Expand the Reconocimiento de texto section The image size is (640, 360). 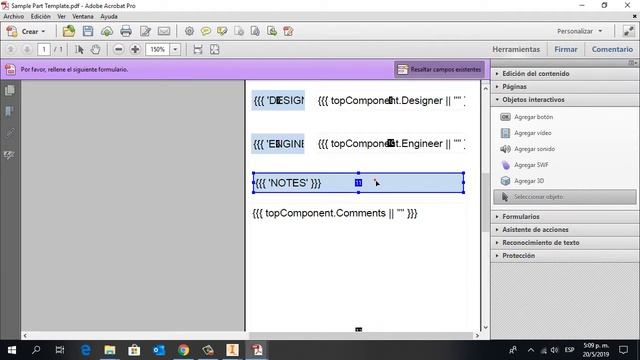(565, 242)
